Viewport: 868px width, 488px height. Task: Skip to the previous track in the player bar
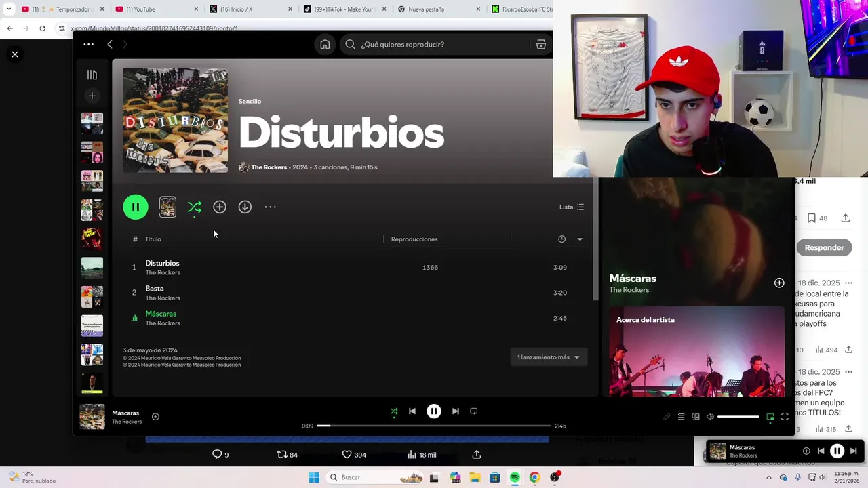point(412,411)
